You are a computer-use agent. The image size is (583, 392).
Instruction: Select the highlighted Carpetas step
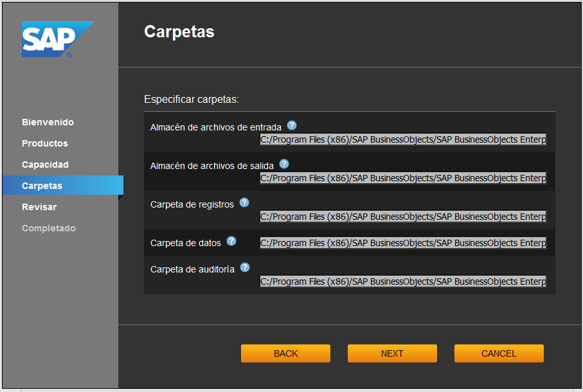click(42, 186)
